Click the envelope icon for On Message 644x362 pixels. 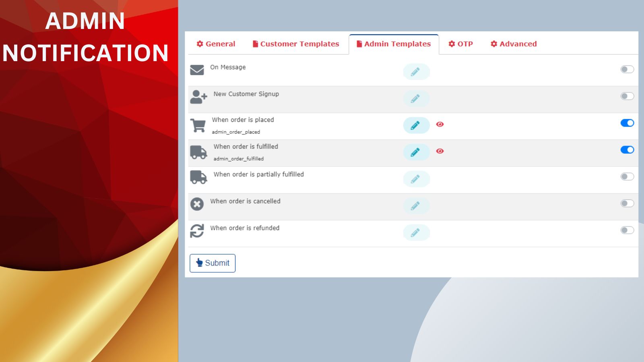(x=197, y=70)
